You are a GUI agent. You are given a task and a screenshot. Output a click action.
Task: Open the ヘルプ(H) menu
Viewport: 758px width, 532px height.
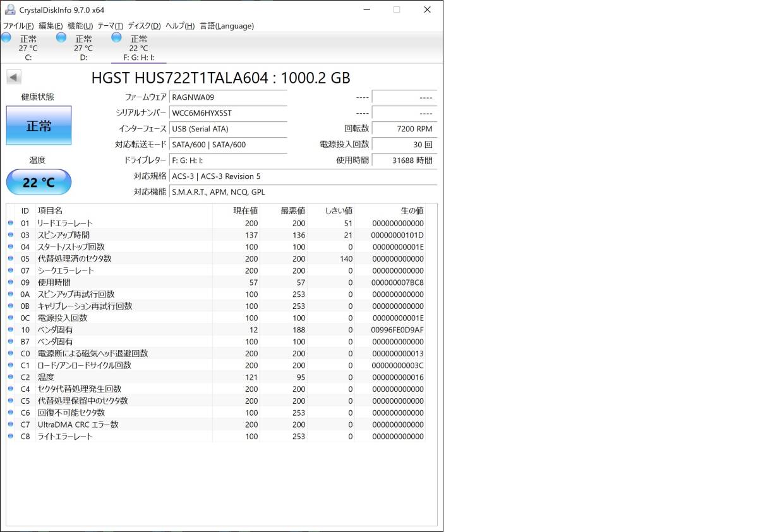coord(180,26)
